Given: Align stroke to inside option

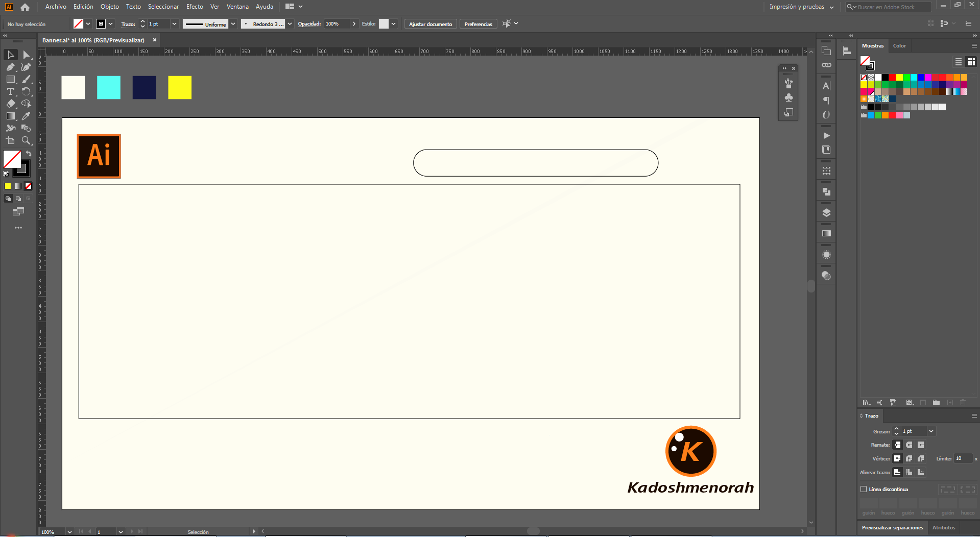Looking at the screenshot, I should (909, 472).
